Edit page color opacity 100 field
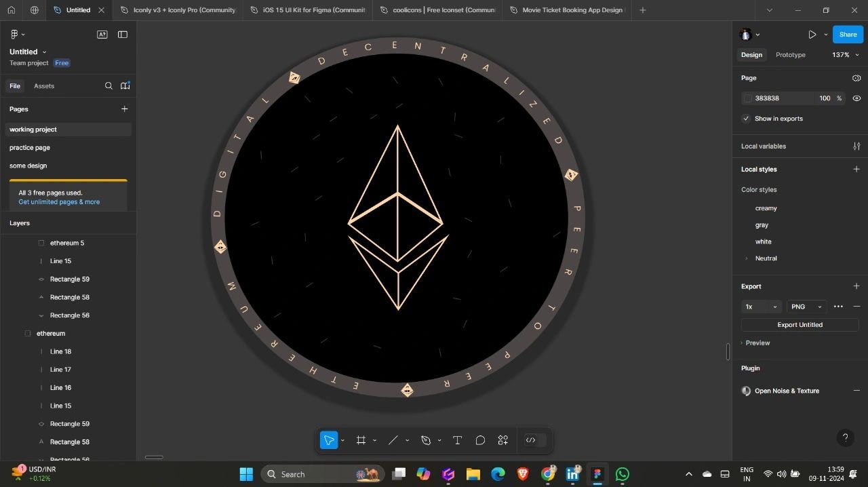This screenshot has width=868, height=487. point(825,98)
